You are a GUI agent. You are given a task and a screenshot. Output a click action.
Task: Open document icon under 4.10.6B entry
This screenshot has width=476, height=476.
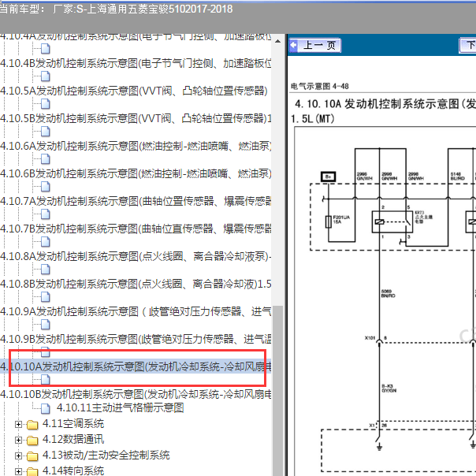tap(45, 187)
